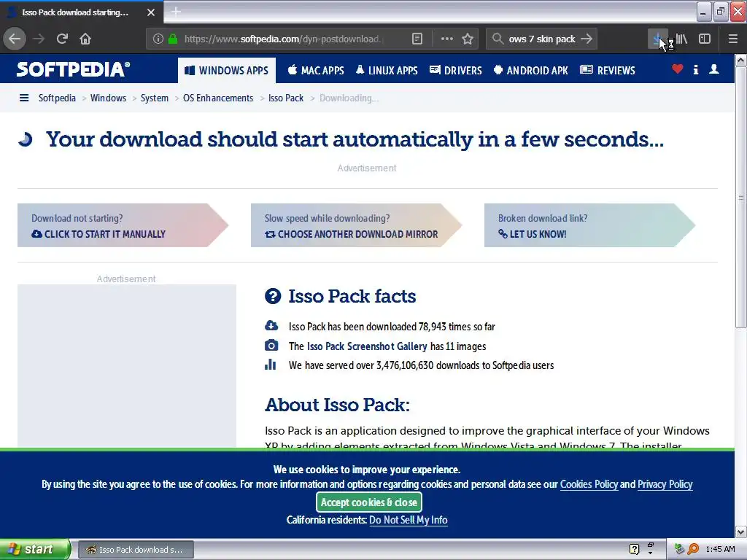Click Accept cookies & close button
This screenshot has width=747, height=560.
[x=368, y=502]
